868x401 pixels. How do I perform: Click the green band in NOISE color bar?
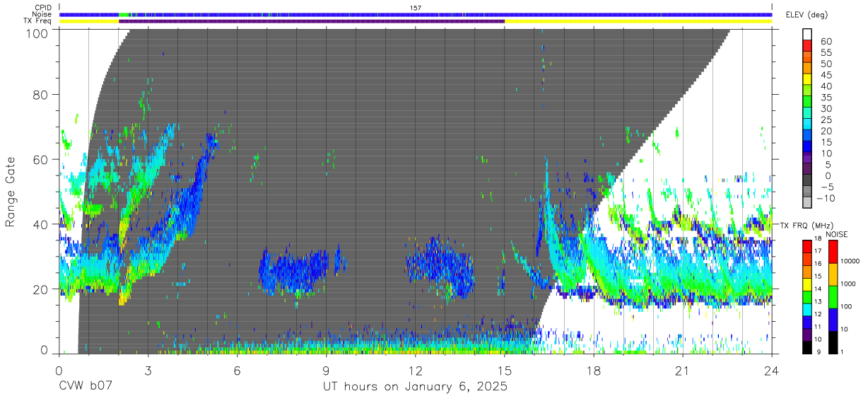click(834, 296)
